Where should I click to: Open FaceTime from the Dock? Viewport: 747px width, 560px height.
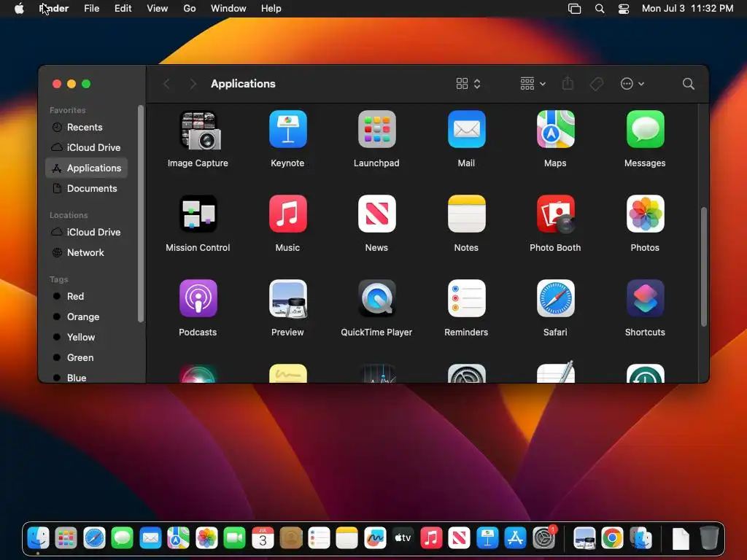(234, 539)
